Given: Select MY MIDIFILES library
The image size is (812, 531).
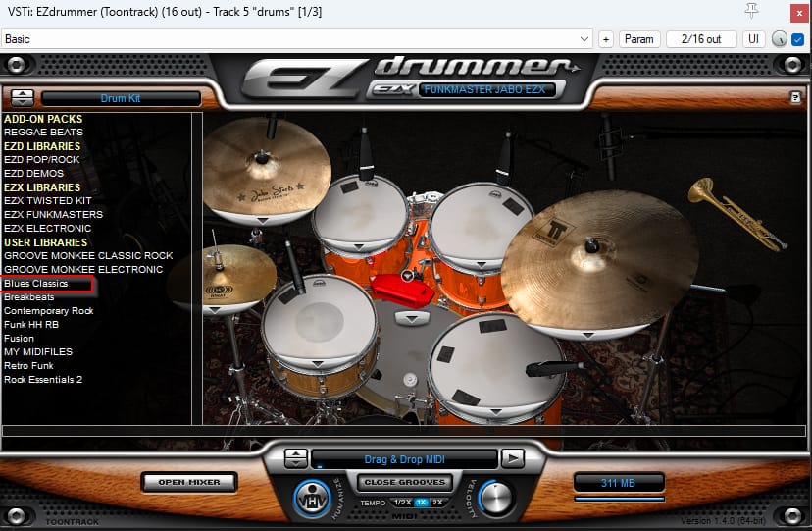Looking at the screenshot, I should click(x=38, y=351).
